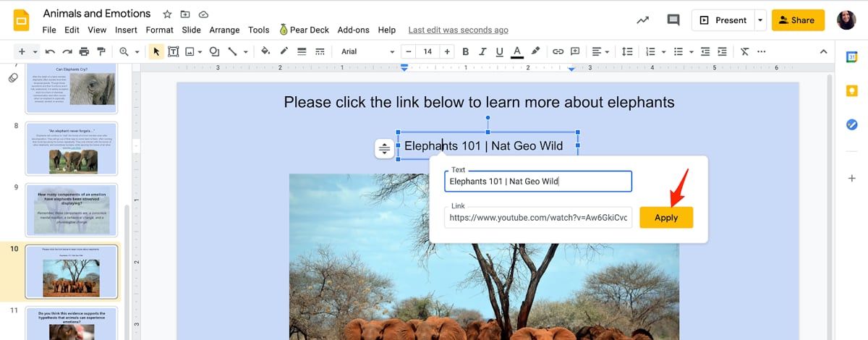Click the Insert image icon

(190, 51)
